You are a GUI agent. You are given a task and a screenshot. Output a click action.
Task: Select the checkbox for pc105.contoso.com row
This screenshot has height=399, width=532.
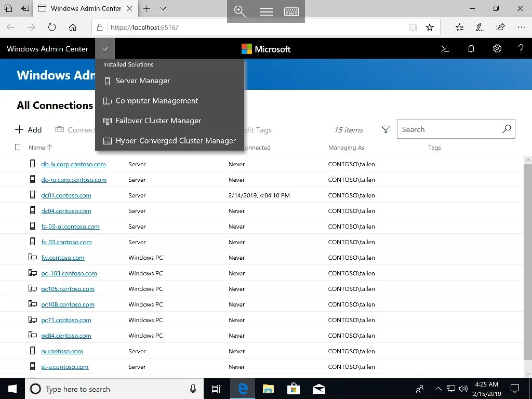click(17, 288)
